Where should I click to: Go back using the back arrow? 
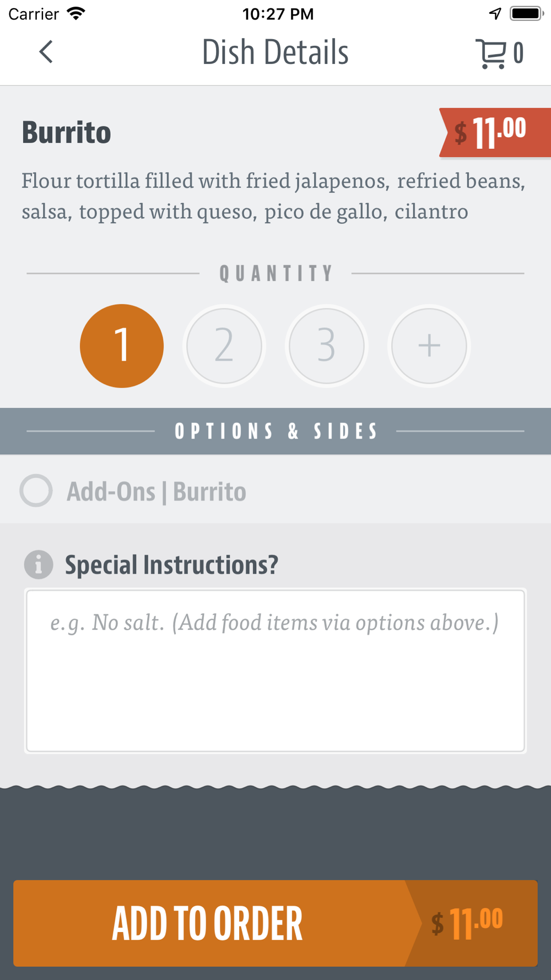click(x=46, y=52)
